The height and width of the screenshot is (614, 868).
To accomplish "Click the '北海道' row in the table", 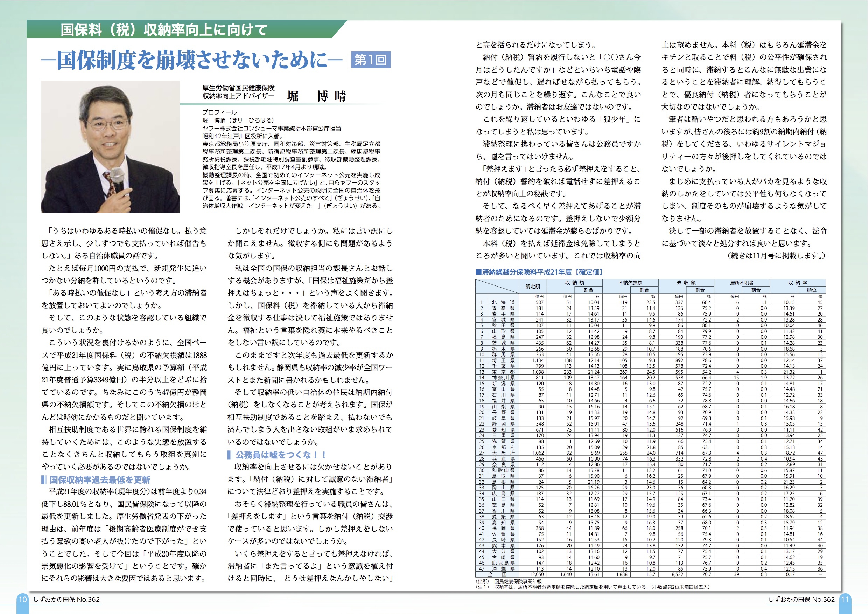I will tap(650, 302).
